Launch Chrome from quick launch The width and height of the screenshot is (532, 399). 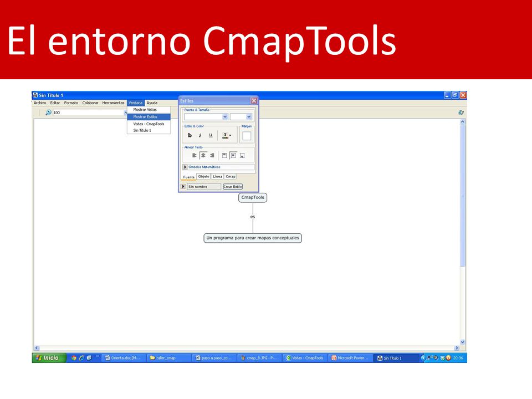pyautogui.click(x=74, y=358)
